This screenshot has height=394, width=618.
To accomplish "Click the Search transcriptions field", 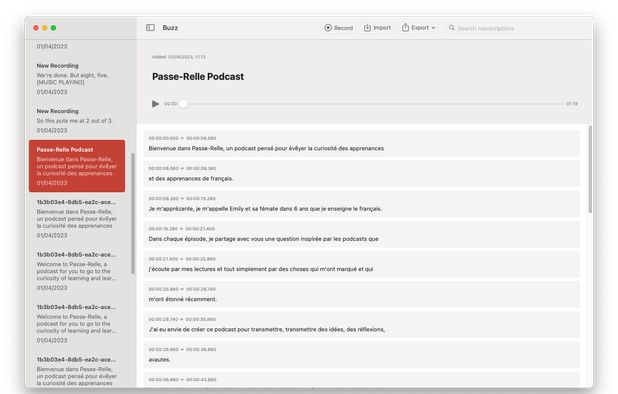I will click(517, 28).
